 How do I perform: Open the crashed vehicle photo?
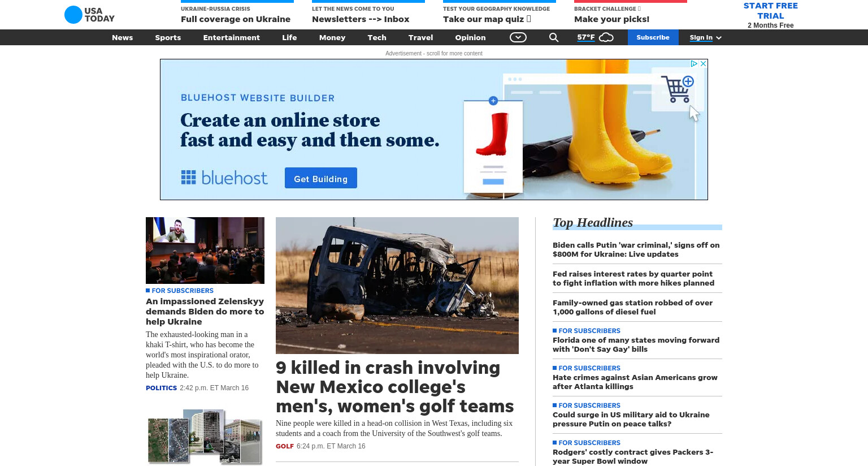pos(397,286)
